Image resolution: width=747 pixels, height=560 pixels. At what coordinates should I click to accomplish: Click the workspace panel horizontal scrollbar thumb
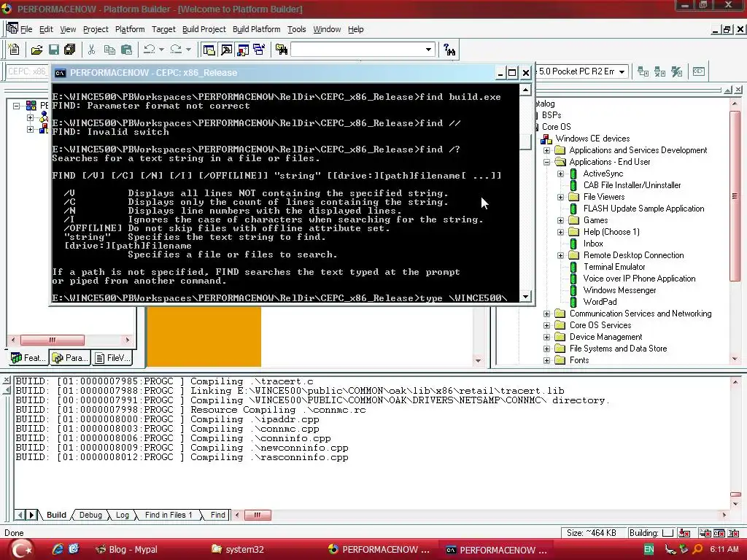[53, 340]
